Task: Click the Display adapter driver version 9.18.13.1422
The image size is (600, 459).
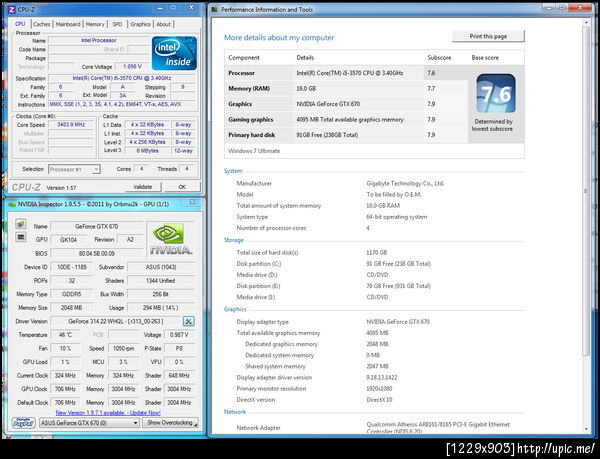Action: (382, 378)
